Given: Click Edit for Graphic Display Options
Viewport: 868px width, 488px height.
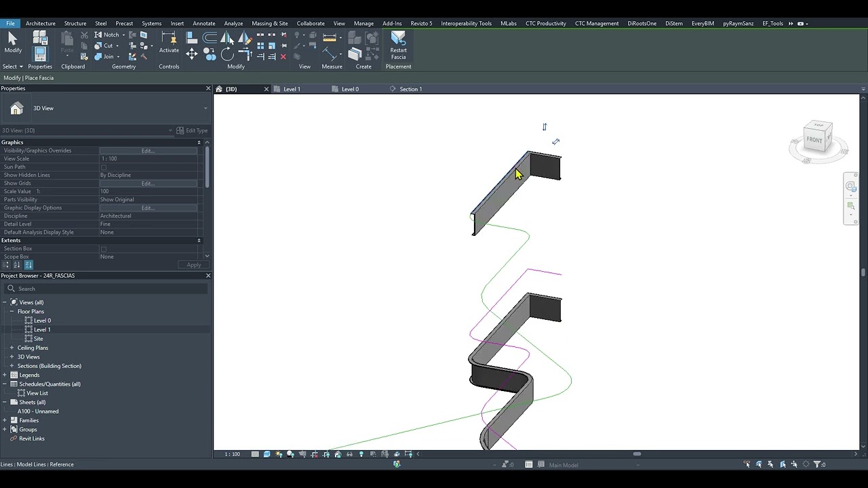Looking at the screenshot, I should (148, 207).
